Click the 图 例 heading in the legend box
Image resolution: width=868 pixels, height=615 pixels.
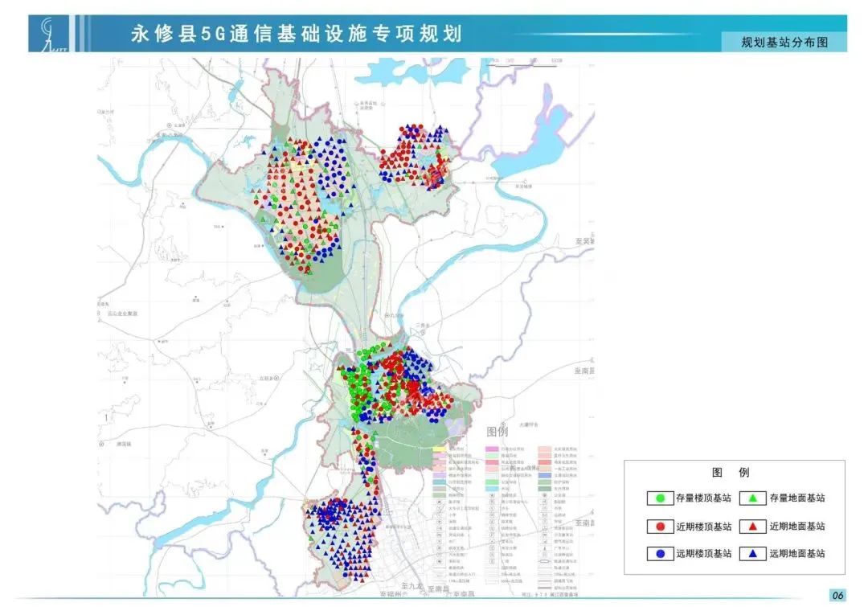(x=731, y=473)
